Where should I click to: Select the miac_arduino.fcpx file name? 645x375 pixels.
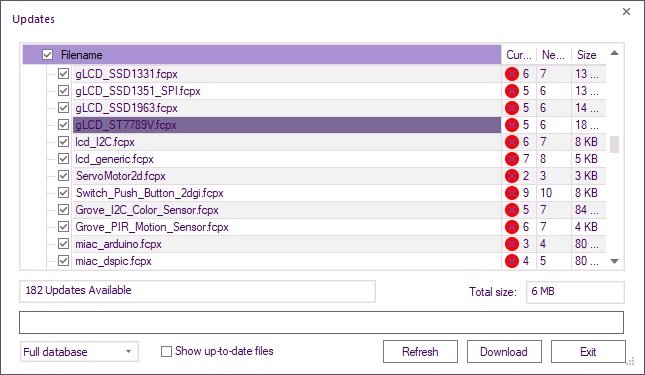[118, 244]
